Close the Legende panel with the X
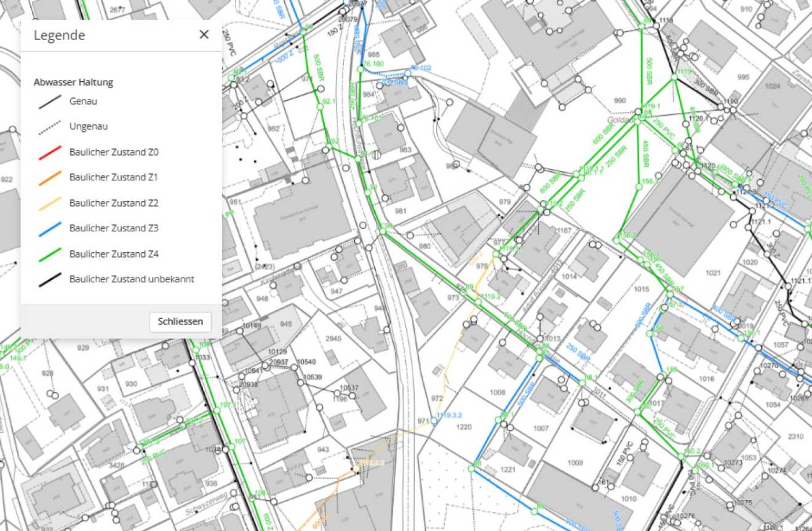Screen dimensions: 812x531 click(204, 34)
